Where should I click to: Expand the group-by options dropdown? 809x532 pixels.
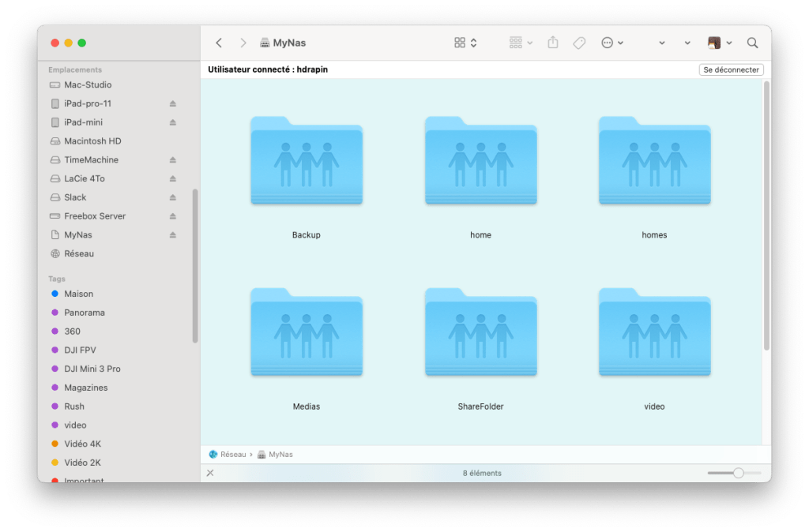click(x=521, y=43)
